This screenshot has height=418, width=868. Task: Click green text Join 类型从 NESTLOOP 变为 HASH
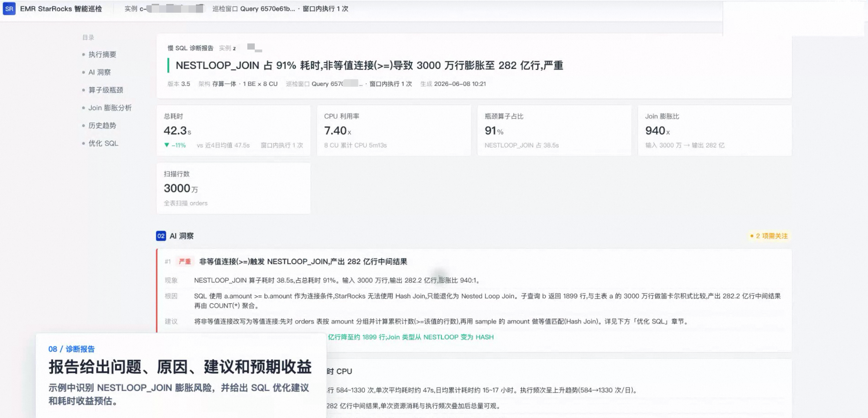tap(441, 337)
